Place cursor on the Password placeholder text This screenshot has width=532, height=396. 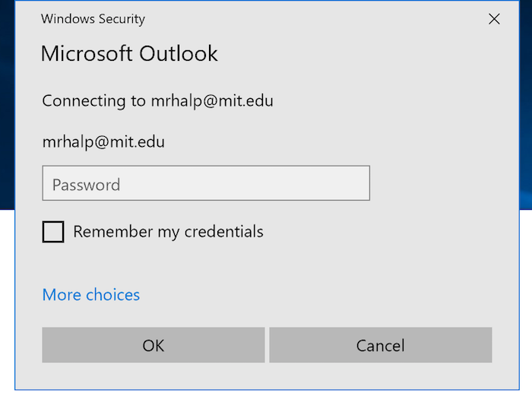point(86,185)
